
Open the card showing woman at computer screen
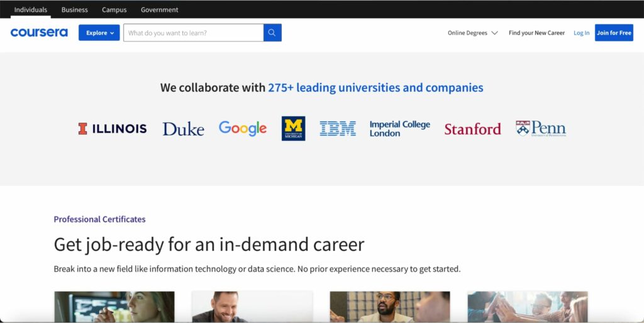click(114, 307)
